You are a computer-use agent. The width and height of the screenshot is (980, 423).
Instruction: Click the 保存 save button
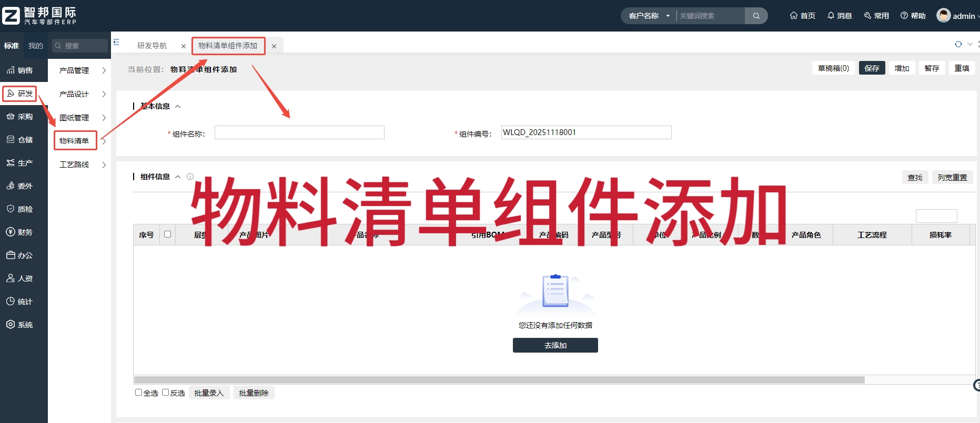point(872,68)
